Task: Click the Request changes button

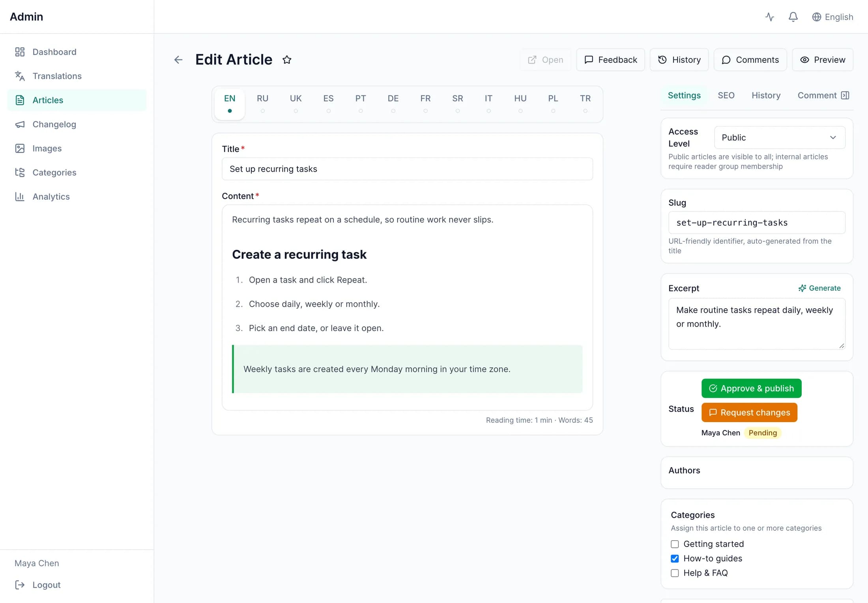Action: (x=749, y=412)
